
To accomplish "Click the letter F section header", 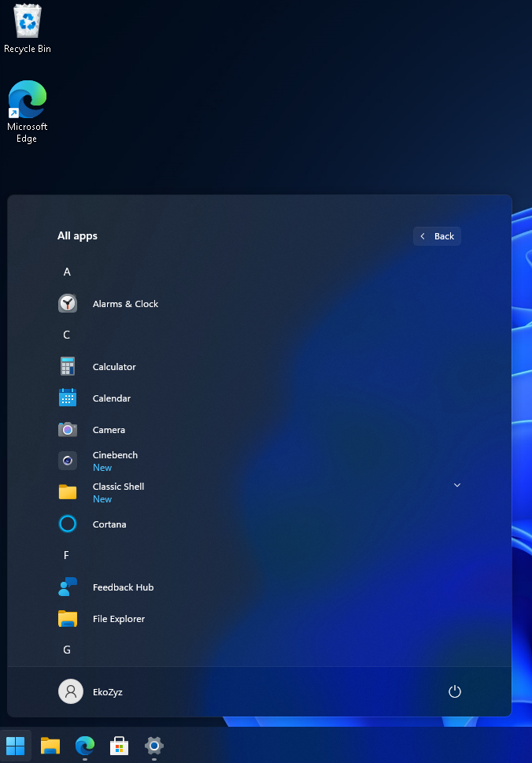I will tap(66, 555).
